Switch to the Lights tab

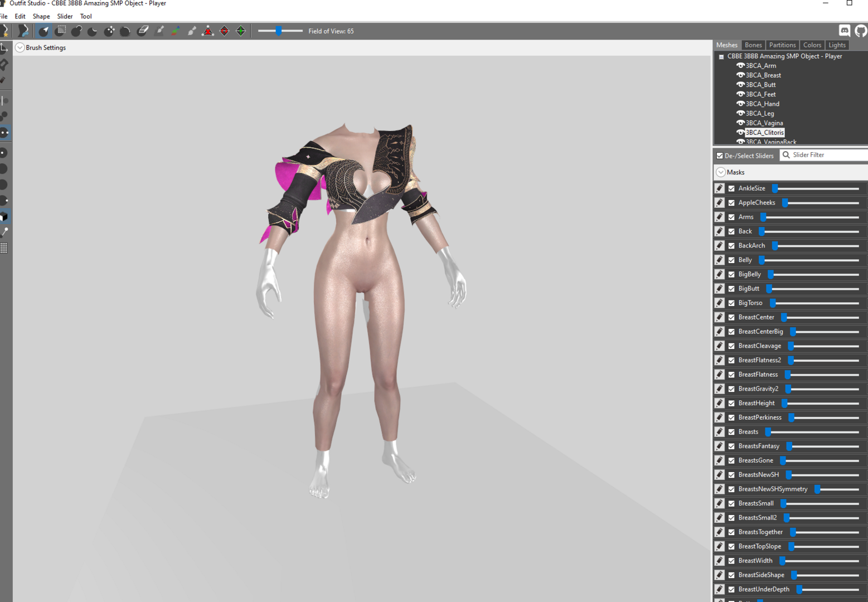click(837, 45)
